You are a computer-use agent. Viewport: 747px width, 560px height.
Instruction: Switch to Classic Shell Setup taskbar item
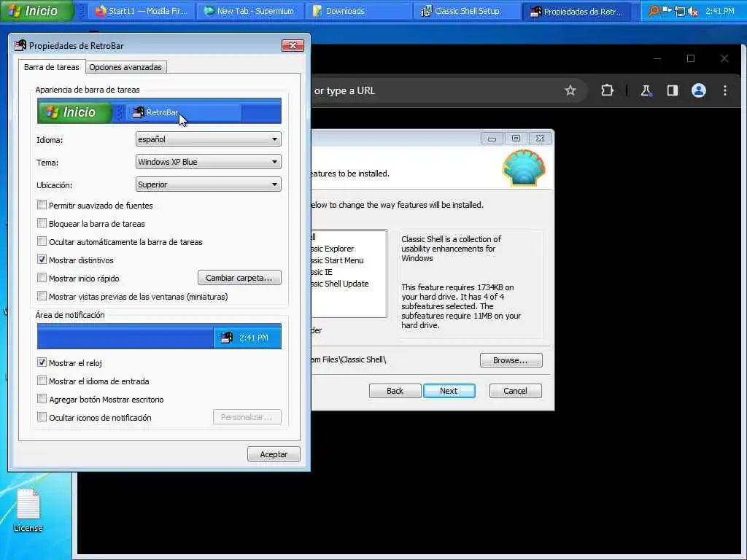click(x=467, y=11)
